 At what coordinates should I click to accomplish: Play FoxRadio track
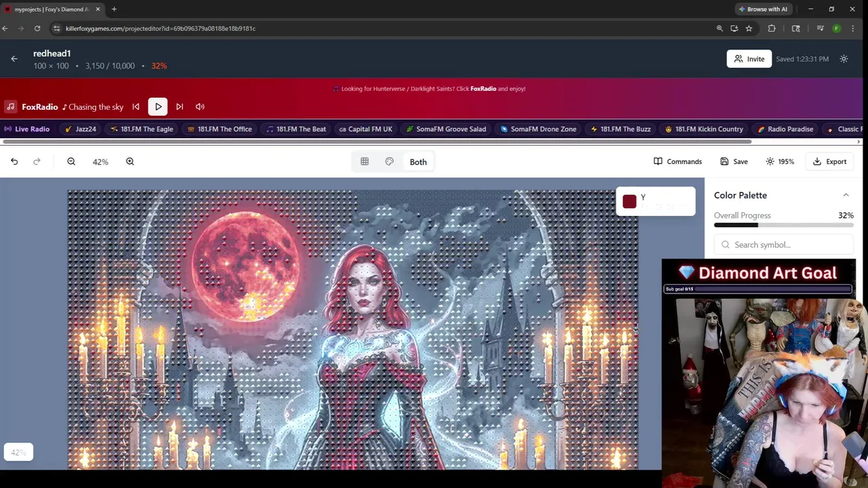(x=158, y=106)
